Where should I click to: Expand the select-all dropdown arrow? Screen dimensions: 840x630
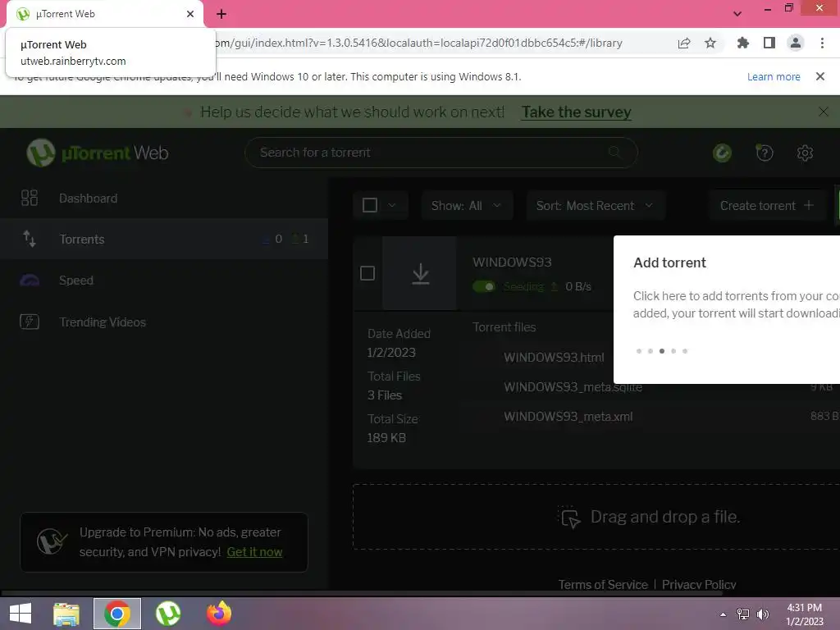tap(392, 205)
